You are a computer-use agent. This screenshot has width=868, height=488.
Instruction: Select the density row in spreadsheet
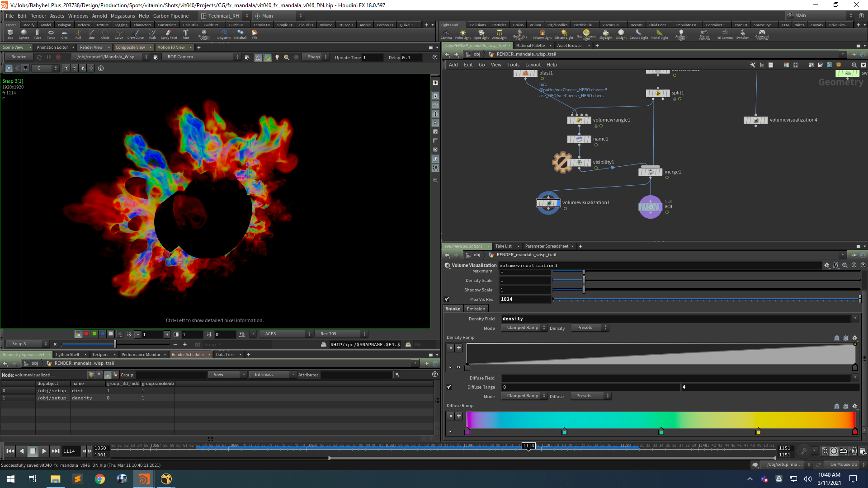pyautogui.click(x=217, y=398)
